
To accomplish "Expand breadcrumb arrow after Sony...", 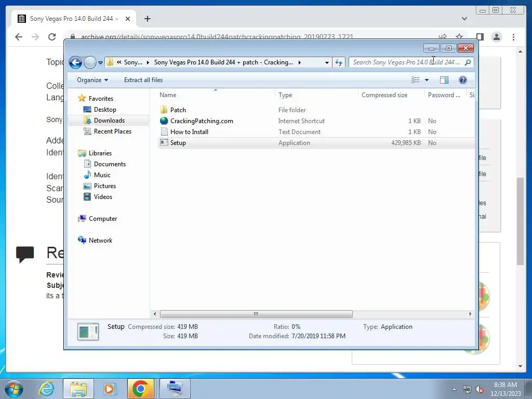I will click(148, 62).
